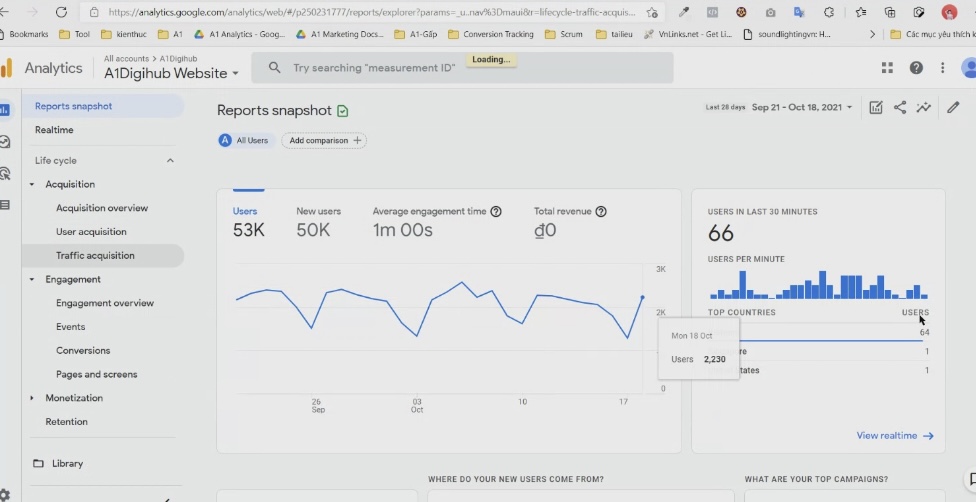Open the browser extensions puzzle icon

828,12
